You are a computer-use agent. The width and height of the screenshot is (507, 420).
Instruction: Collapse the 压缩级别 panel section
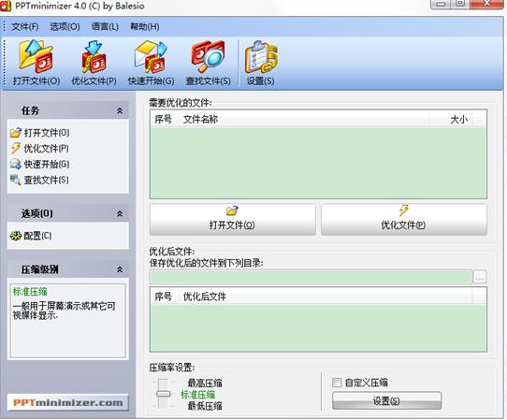(x=120, y=269)
